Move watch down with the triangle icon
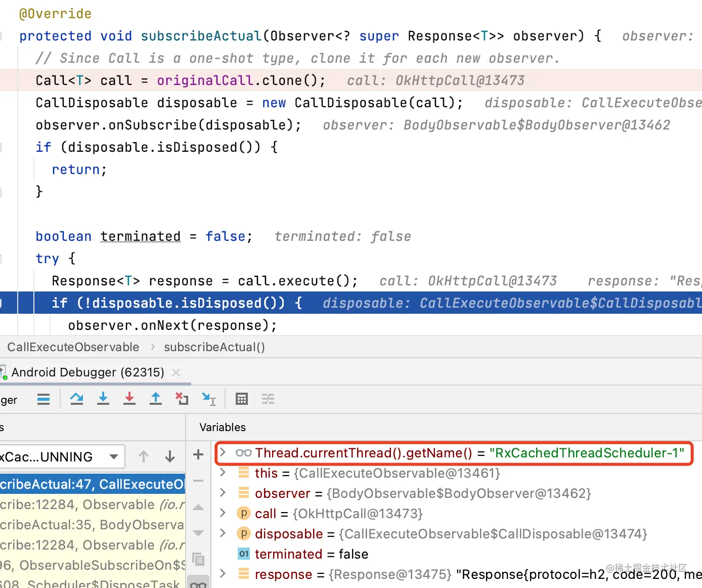 coord(198,533)
